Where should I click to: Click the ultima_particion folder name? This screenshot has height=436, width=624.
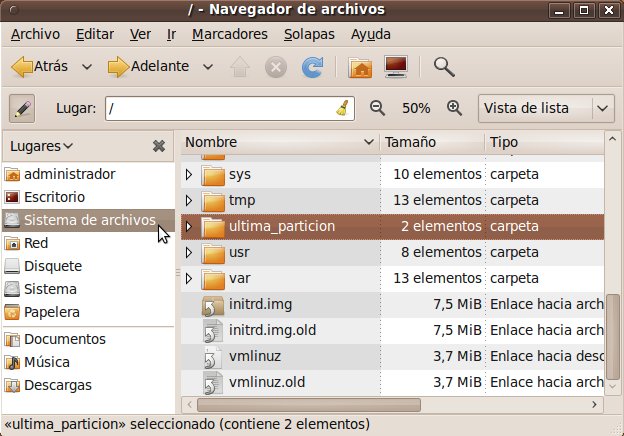[282, 226]
